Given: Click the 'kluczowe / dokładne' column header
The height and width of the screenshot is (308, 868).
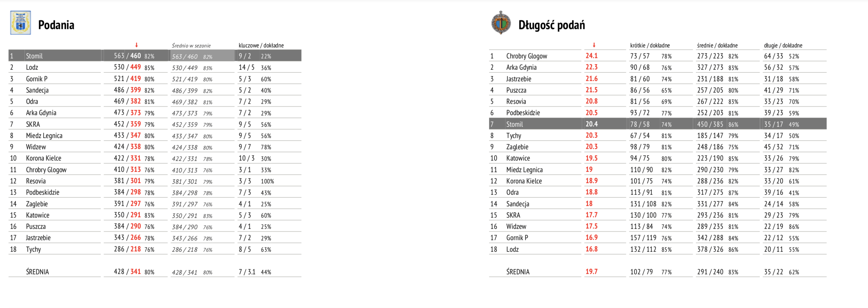Looking at the screenshot, I should point(261,45).
